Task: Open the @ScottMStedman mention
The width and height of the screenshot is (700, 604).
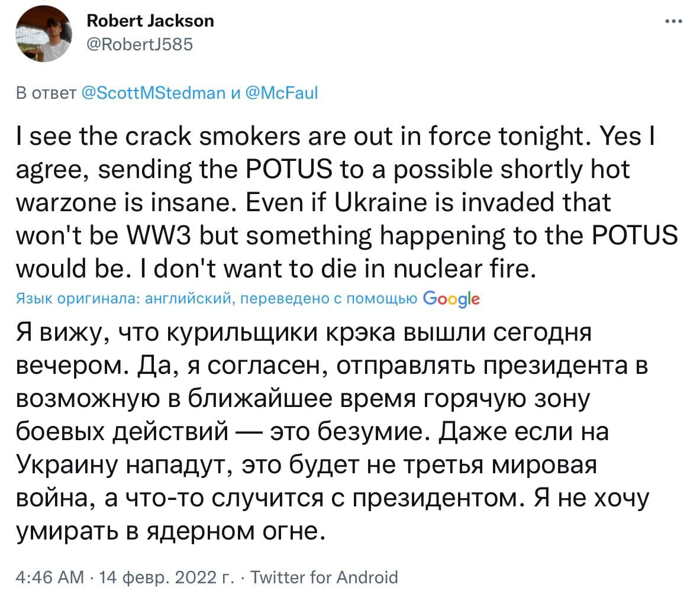Action: pos(152,93)
